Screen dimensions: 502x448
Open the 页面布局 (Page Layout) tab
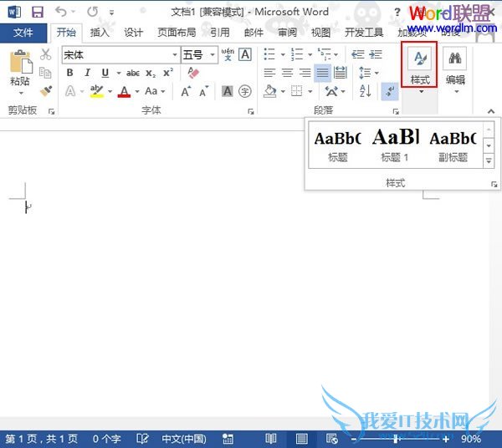tap(177, 33)
